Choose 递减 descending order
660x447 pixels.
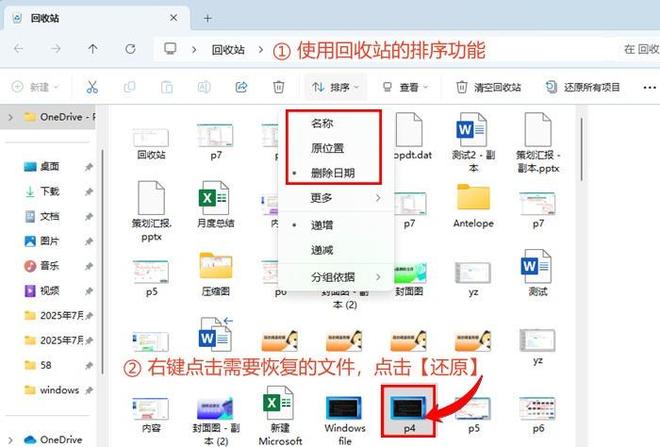(x=322, y=250)
